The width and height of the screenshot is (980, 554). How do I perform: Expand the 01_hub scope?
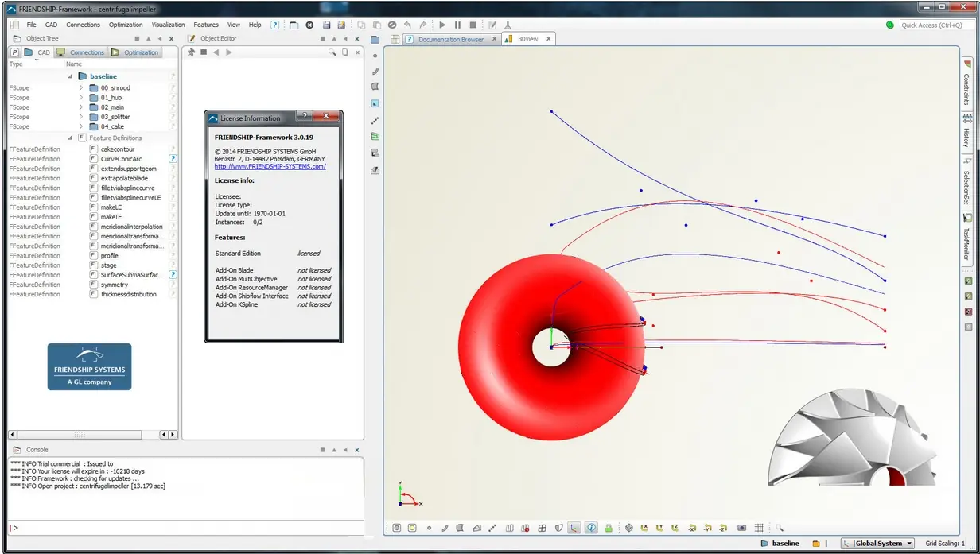(x=81, y=97)
